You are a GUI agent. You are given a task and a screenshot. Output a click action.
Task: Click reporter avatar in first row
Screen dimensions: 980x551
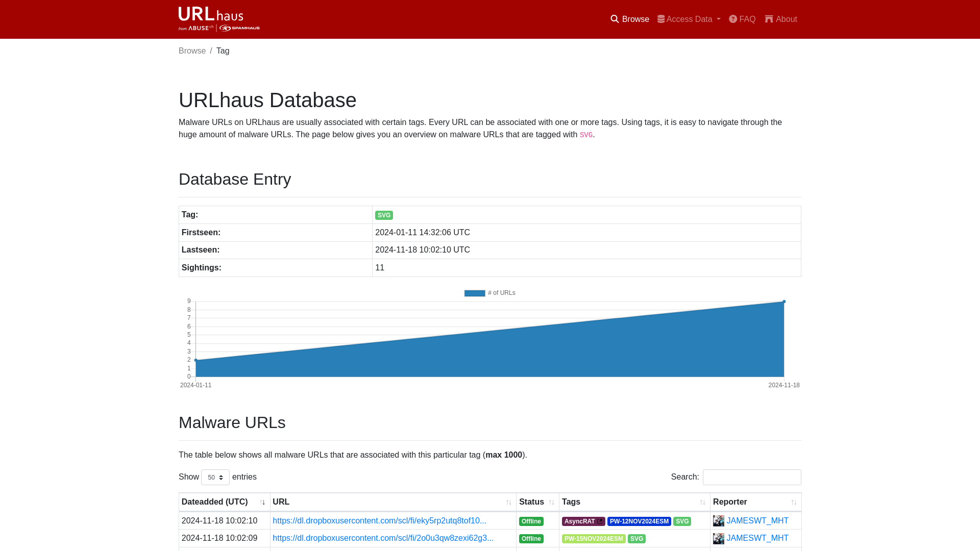tap(719, 521)
